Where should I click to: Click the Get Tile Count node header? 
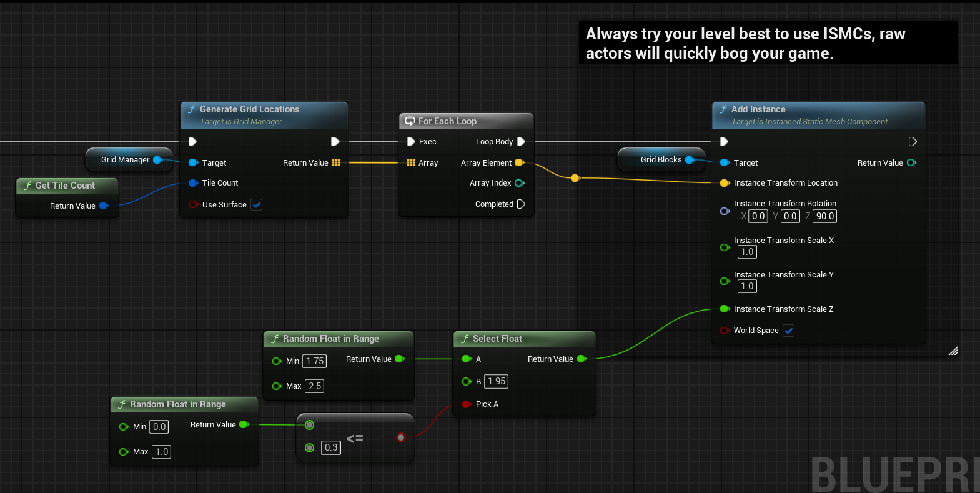click(x=65, y=186)
